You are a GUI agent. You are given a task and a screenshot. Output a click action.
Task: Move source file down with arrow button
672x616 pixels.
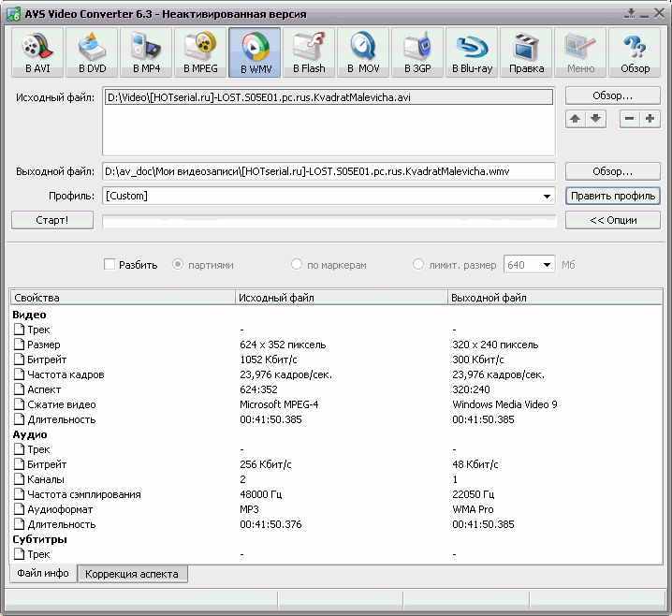click(x=595, y=119)
